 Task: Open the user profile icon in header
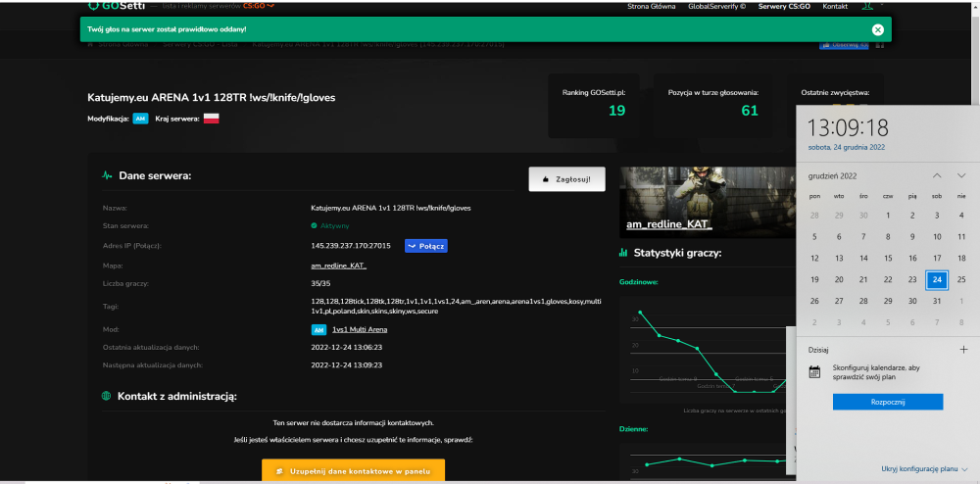[866, 6]
